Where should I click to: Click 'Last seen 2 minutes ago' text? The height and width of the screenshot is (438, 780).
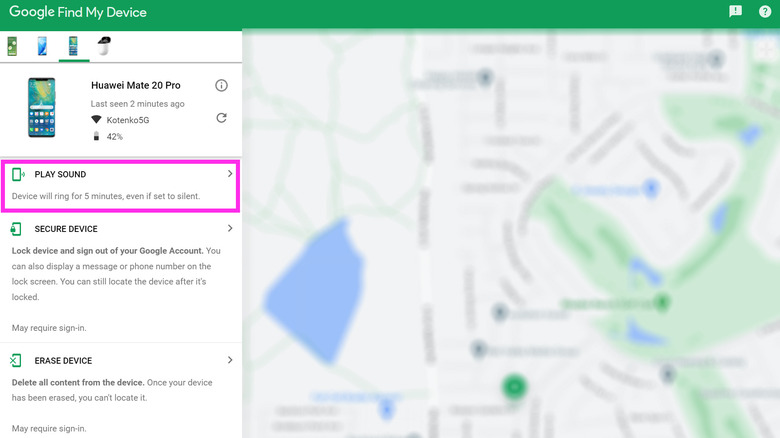[137, 104]
